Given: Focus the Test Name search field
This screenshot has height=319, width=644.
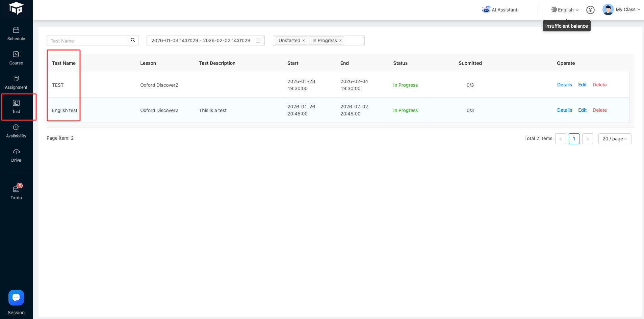Looking at the screenshot, I should [87, 41].
